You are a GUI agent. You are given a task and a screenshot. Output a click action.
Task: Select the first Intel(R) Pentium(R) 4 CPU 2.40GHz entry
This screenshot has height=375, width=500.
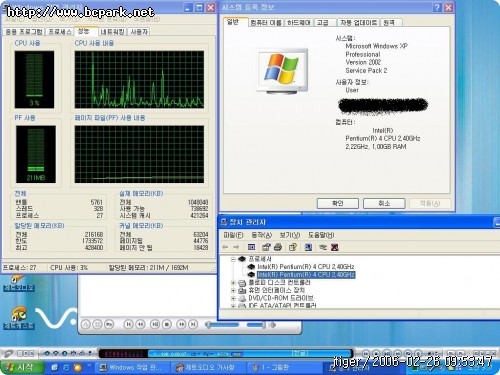[x=305, y=267]
